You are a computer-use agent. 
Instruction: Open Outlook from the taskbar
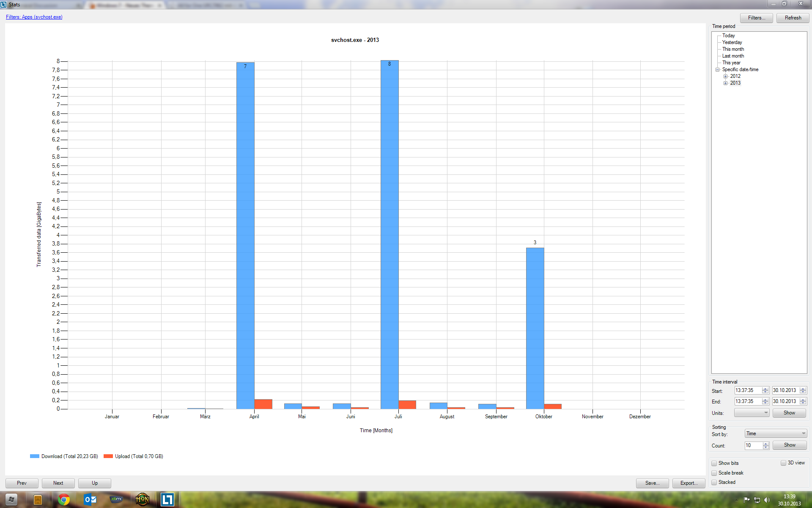click(90, 500)
